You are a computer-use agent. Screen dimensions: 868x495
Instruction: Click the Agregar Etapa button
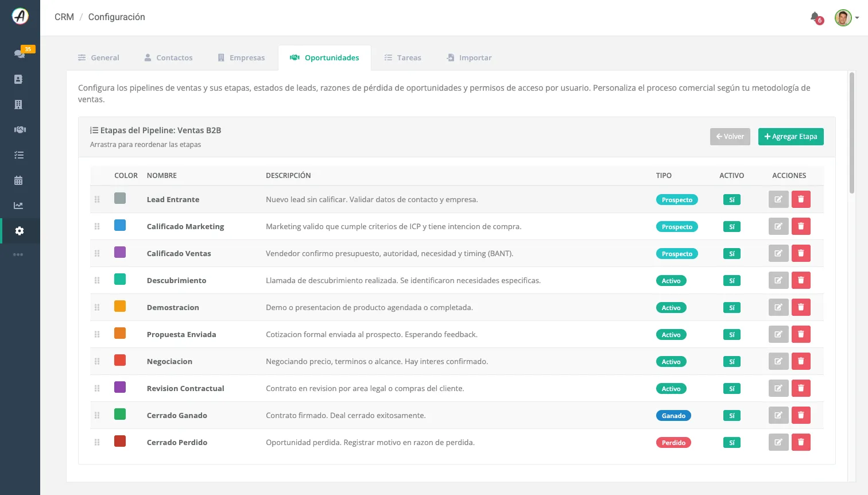791,137
